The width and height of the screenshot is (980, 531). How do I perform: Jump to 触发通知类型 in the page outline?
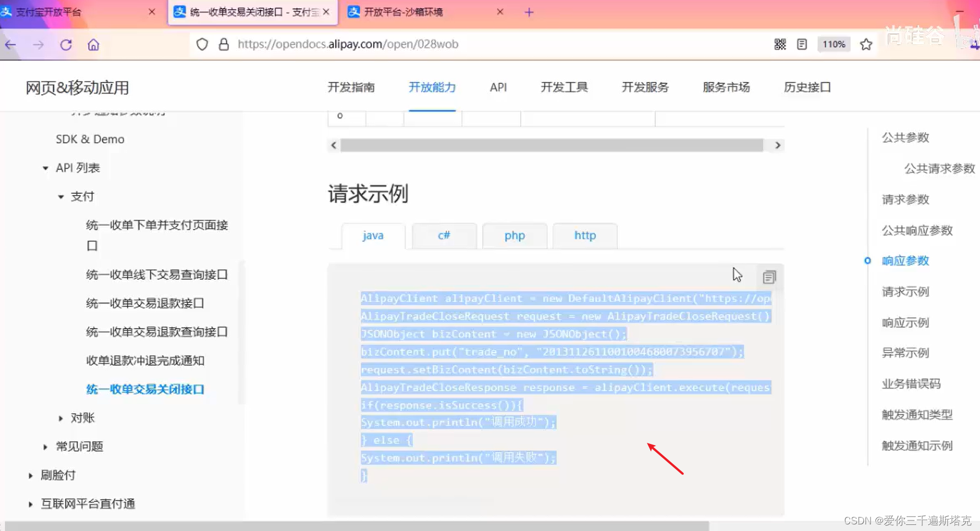(x=917, y=414)
